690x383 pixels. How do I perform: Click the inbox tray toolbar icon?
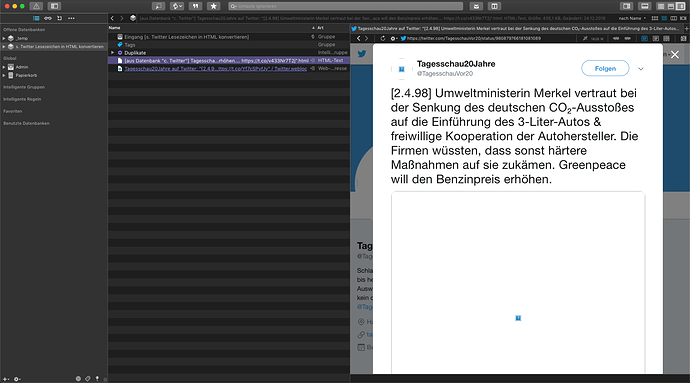click(476, 6)
